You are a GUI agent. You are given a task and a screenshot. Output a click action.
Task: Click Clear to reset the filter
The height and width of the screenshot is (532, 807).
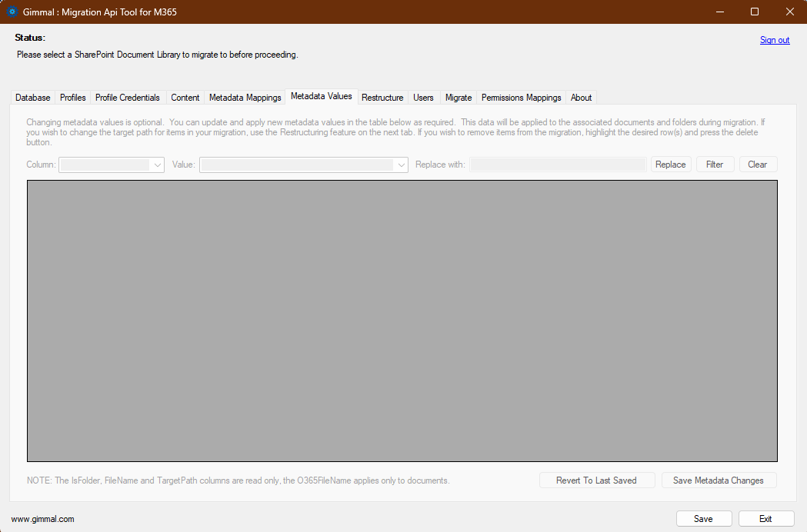pos(758,164)
